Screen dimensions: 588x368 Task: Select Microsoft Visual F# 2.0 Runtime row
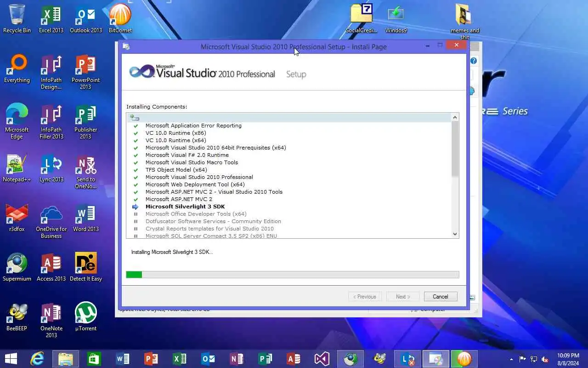[187, 155]
